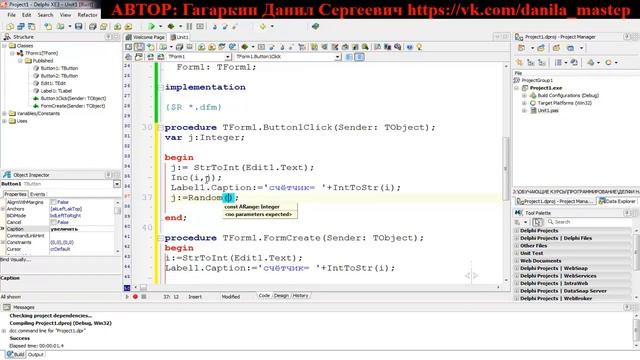The image size is (640, 360).
Task: Toggle the AlignWithMargins False checkbox
Action: [53, 202]
